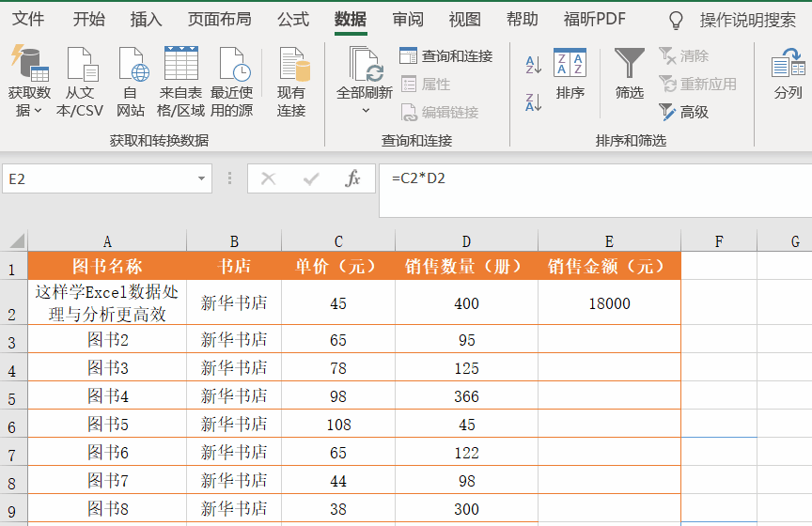Image resolution: width=812 pixels, height=526 pixels.
Task: Select the 这样学Excel数据处理与分析更高效 cell
Action: [107, 302]
